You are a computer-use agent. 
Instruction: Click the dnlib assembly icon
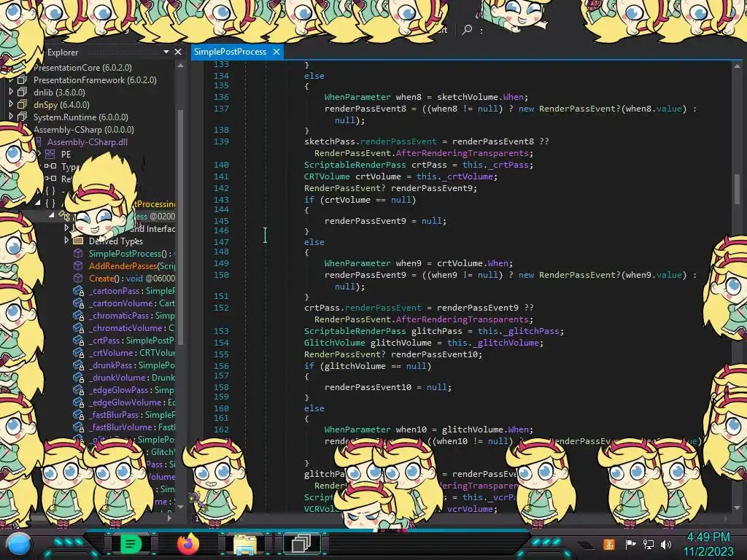(23, 92)
